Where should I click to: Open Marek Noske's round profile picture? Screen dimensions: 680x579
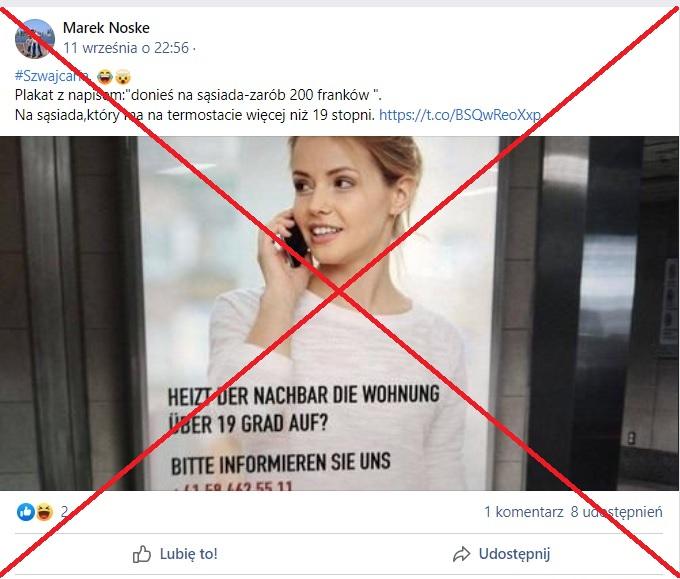pos(35,39)
